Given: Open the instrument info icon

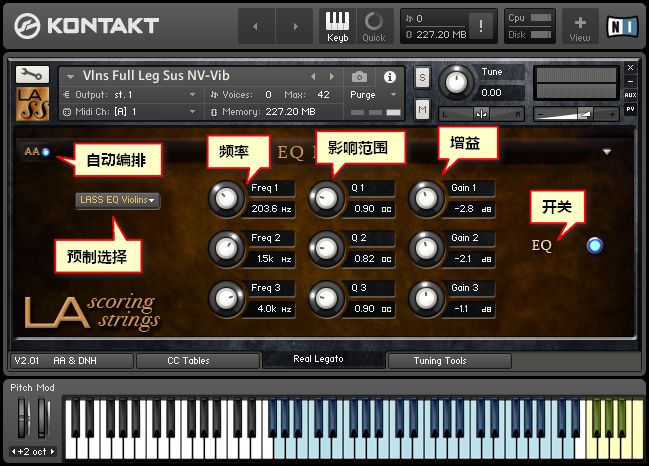Looking at the screenshot, I should [389, 77].
